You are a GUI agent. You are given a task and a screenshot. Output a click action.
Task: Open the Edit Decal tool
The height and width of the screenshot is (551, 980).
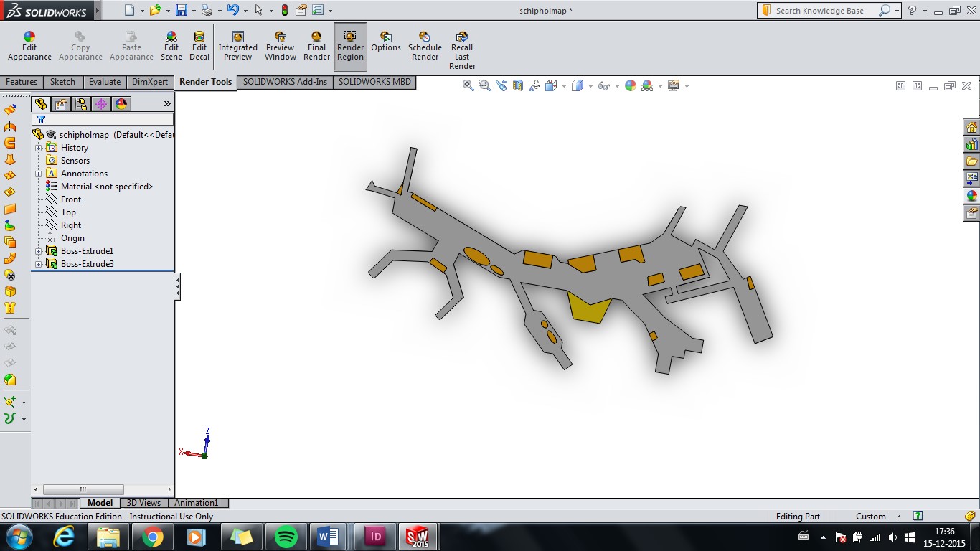199,47
